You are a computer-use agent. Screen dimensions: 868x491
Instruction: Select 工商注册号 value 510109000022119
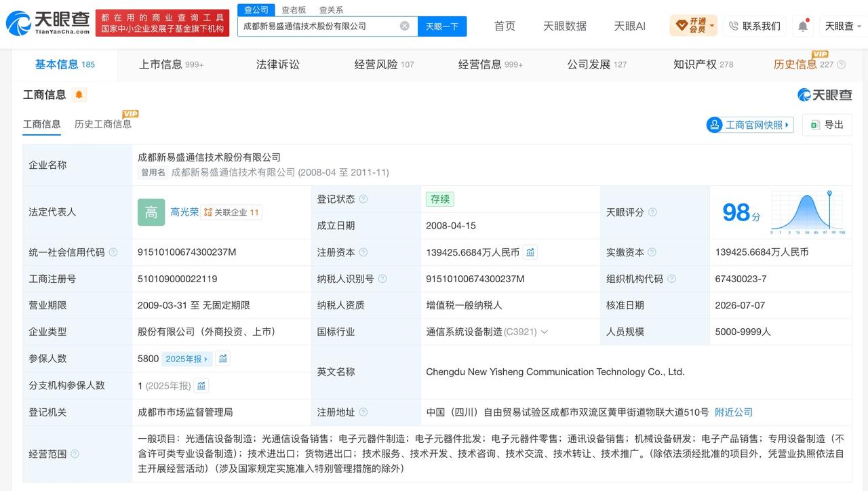point(178,279)
